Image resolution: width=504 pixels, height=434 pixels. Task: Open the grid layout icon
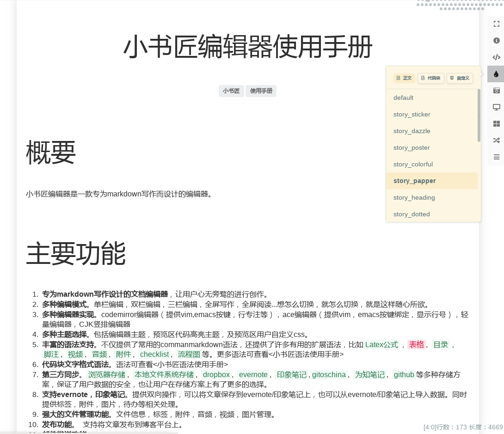[496, 124]
